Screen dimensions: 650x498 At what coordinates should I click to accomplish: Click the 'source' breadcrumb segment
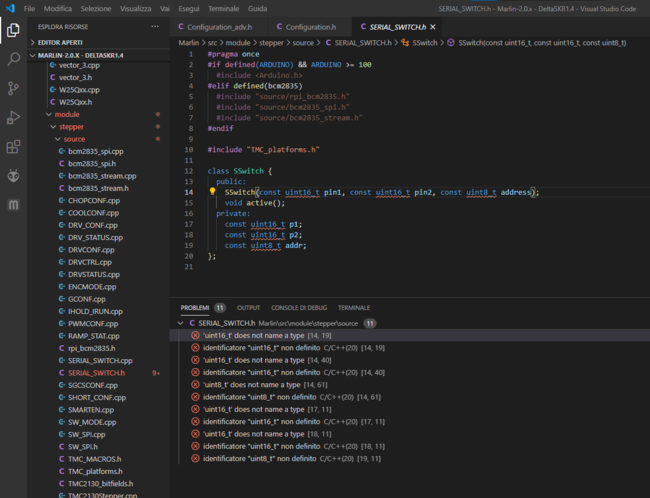tap(302, 43)
